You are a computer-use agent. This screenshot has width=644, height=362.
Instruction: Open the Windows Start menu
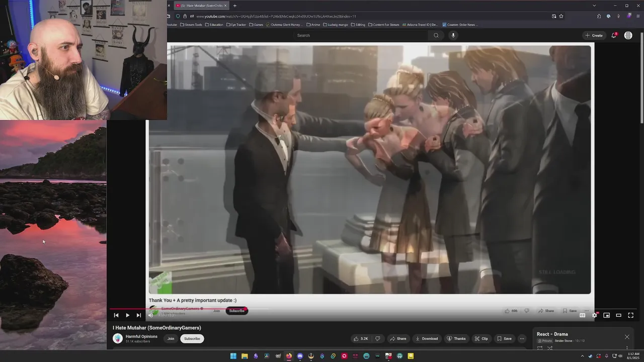coord(233,356)
